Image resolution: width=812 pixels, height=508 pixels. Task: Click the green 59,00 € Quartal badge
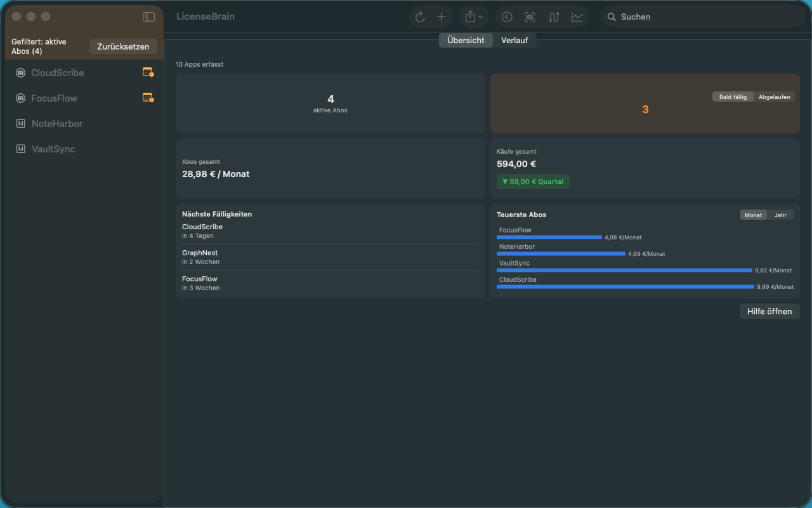click(533, 182)
